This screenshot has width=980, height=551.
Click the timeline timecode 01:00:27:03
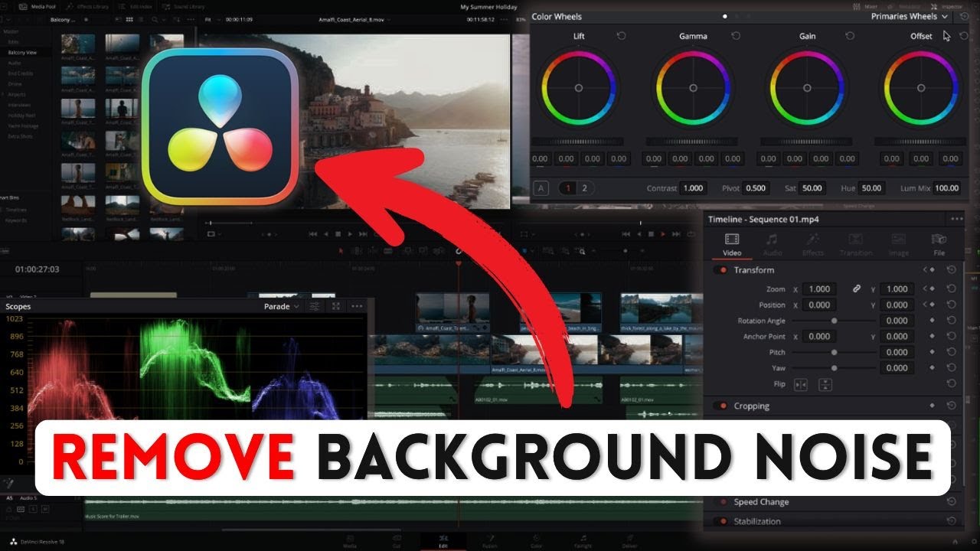tap(37, 269)
